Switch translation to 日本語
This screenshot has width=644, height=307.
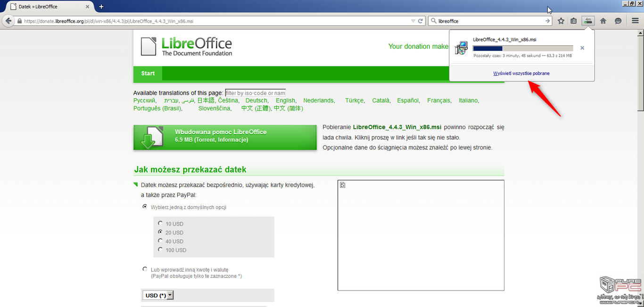[206, 100]
